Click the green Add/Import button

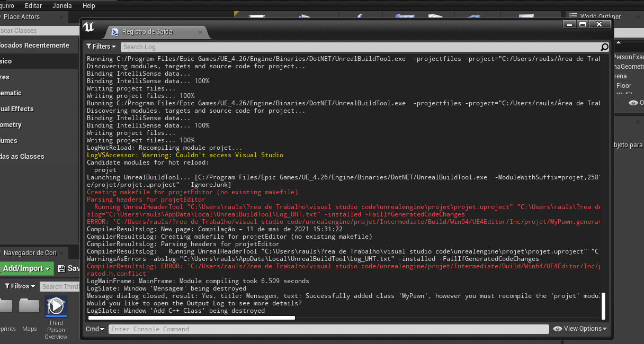click(26, 268)
